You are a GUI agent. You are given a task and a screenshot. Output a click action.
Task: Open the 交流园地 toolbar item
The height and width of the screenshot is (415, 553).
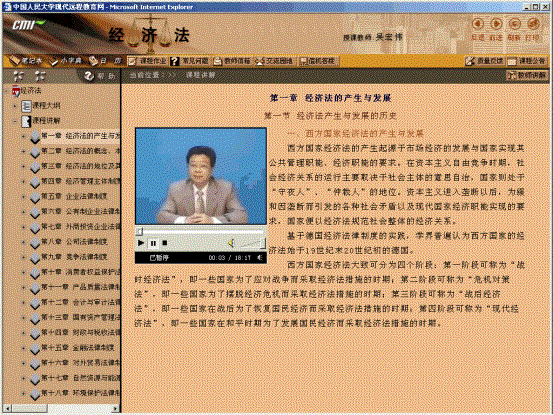click(274, 61)
